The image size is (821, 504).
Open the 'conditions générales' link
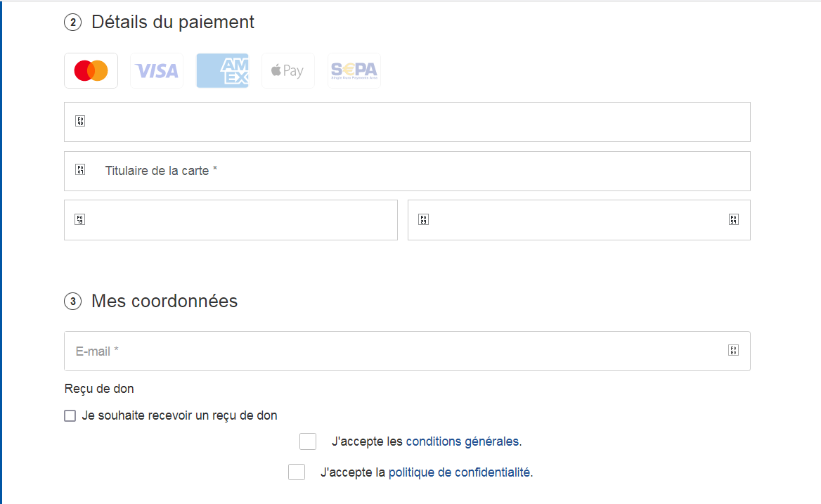[462, 442]
